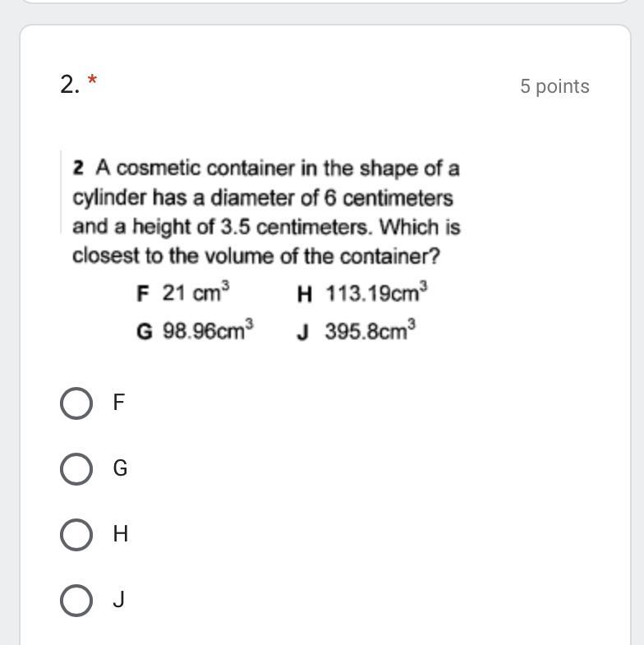This screenshot has width=644, height=645.
Task: Click the "A cosmetic container" question text
Action: [277, 168]
